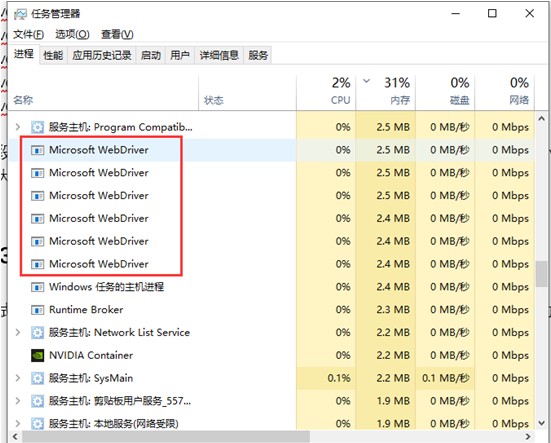Expand 服务主机: Program Compatib... group
The height and width of the screenshot is (443, 551).
point(18,127)
